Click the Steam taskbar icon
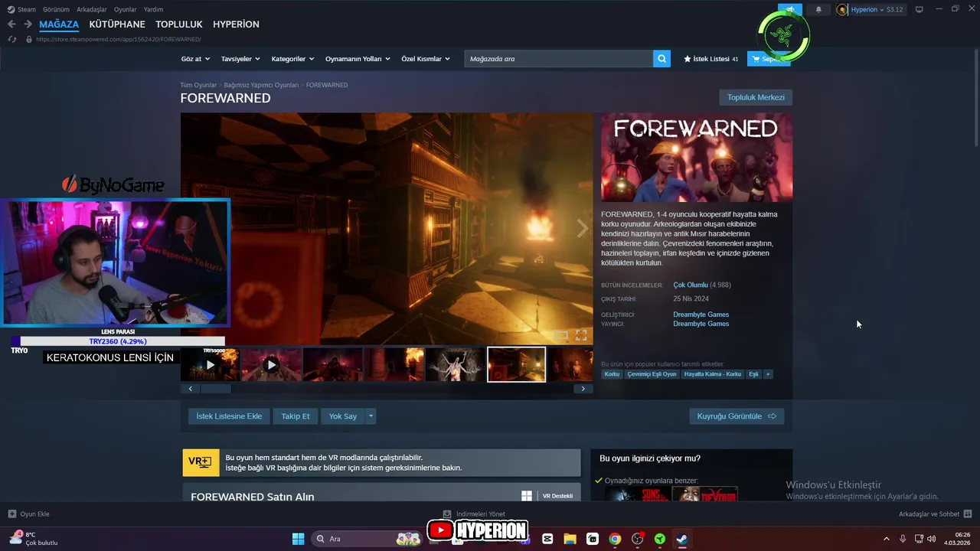Image resolution: width=980 pixels, height=551 pixels. 681,539
